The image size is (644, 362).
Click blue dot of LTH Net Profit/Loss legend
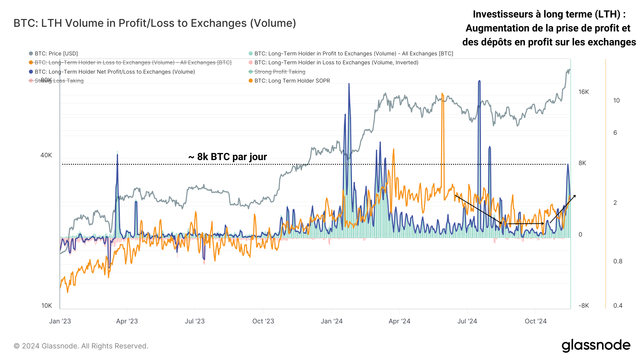(x=31, y=72)
